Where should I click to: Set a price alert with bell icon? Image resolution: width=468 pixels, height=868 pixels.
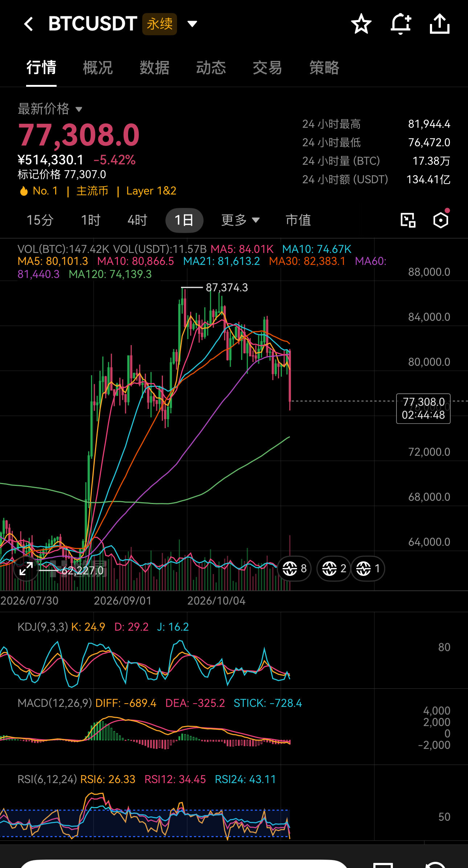[401, 24]
